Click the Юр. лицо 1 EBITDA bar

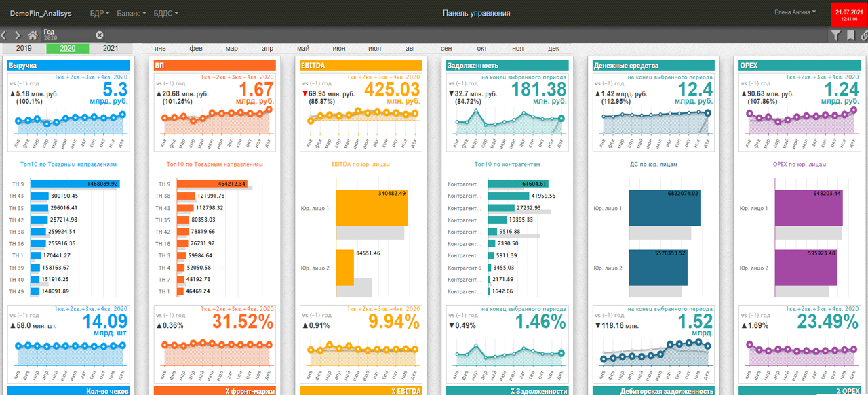tap(371, 207)
